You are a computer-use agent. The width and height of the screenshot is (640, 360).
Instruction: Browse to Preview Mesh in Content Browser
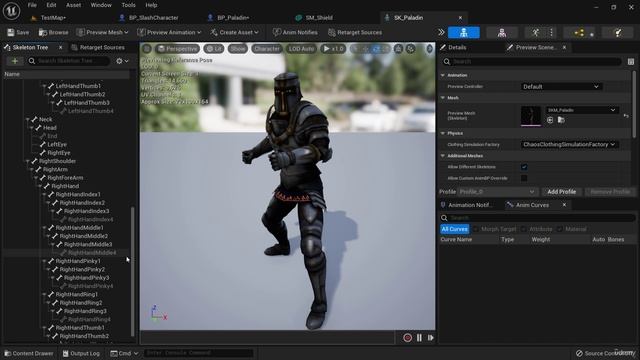[561, 120]
